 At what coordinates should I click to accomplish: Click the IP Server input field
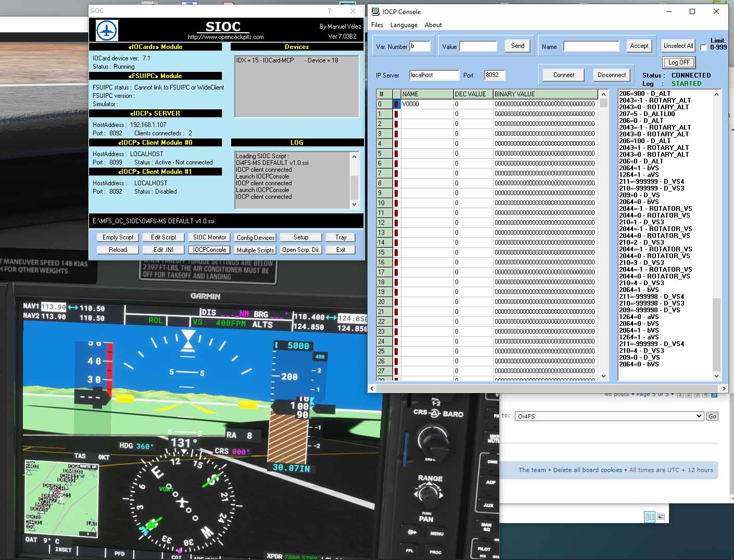click(434, 75)
